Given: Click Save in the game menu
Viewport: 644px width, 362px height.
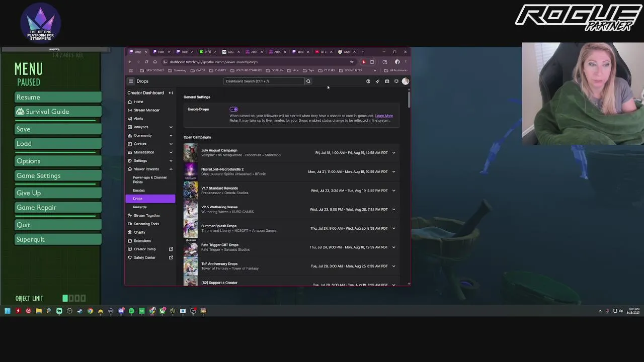Looking at the screenshot, I should (x=58, y=129).
